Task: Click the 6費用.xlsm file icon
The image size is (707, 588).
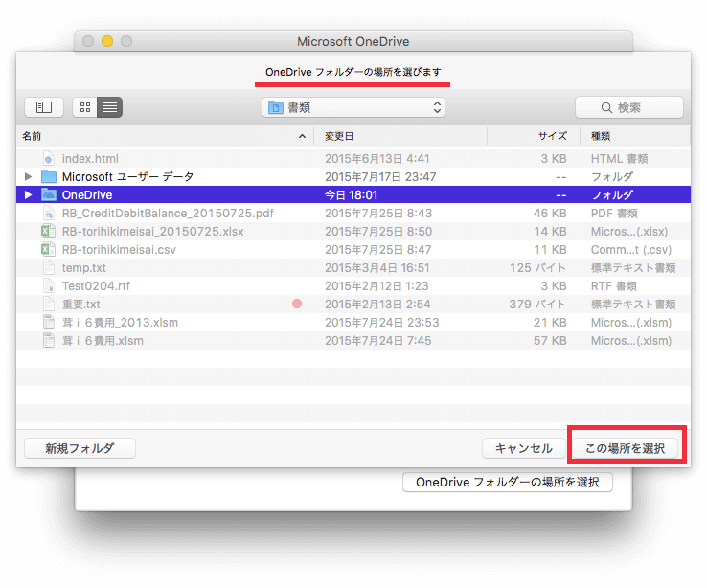Action: [x=49, y=341]
